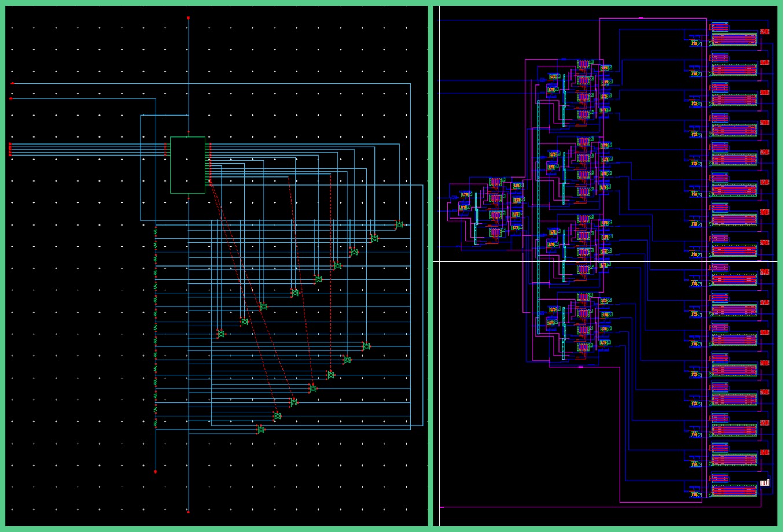
Task: Select the bottommost wide green-bordered cell in the layout's right column
Action: (734, 490)
